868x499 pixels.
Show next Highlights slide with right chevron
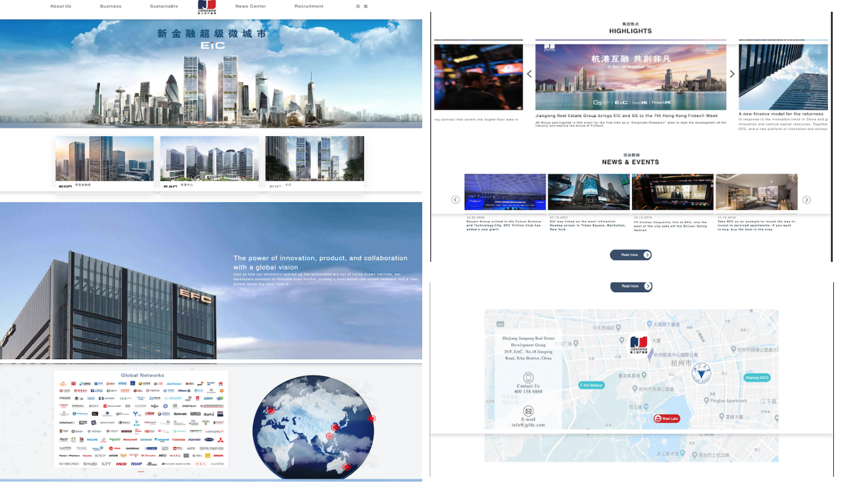click(x=732, y=74)
